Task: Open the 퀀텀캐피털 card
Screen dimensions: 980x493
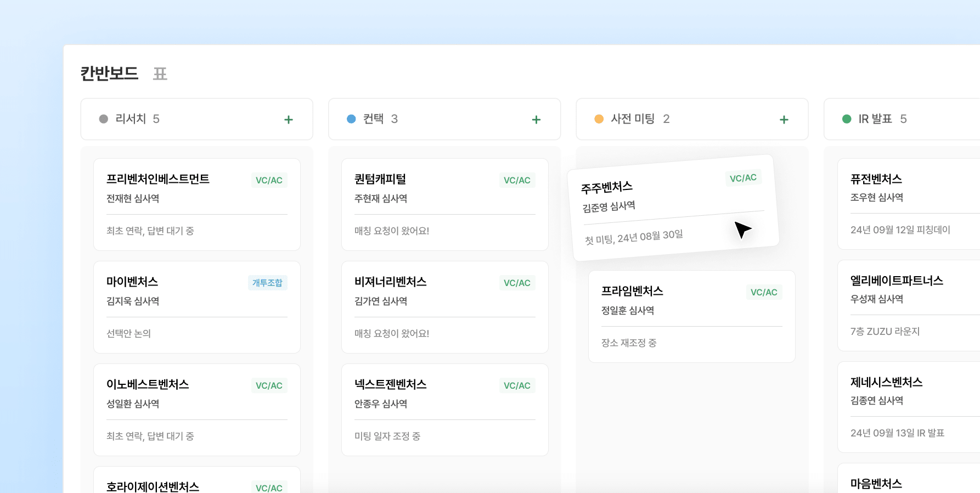Action: pyautogui.click(x=445, y=204)
